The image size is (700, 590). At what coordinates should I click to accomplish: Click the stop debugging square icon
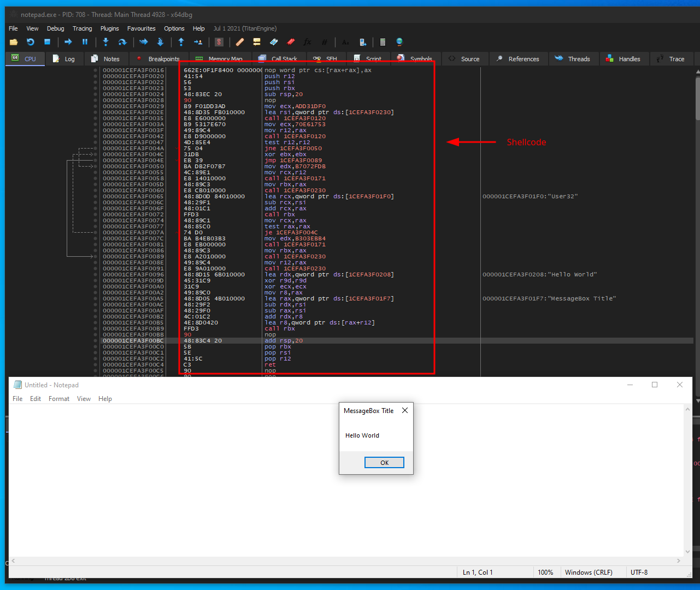coord(48,42)
